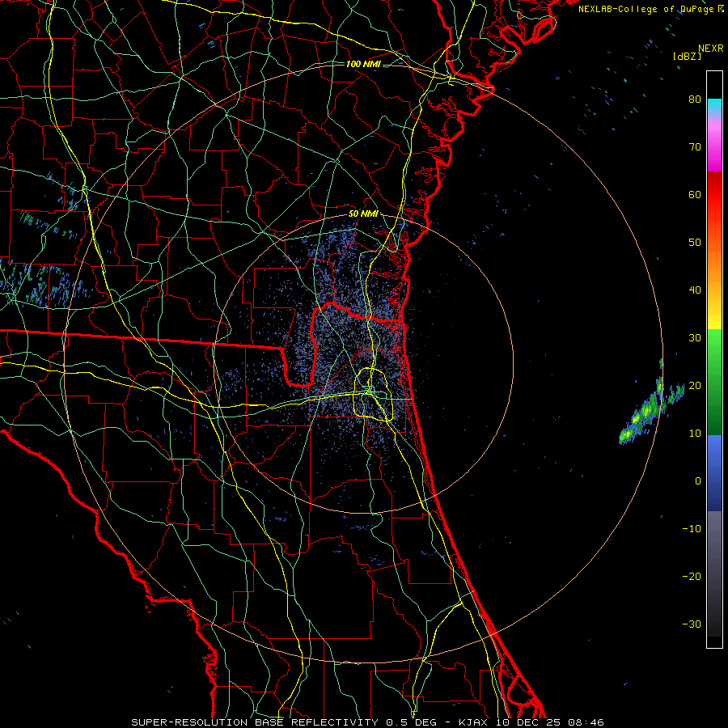Click the 70 value on the dBZ scale
The image size is (728, 728).
point(695,147)
